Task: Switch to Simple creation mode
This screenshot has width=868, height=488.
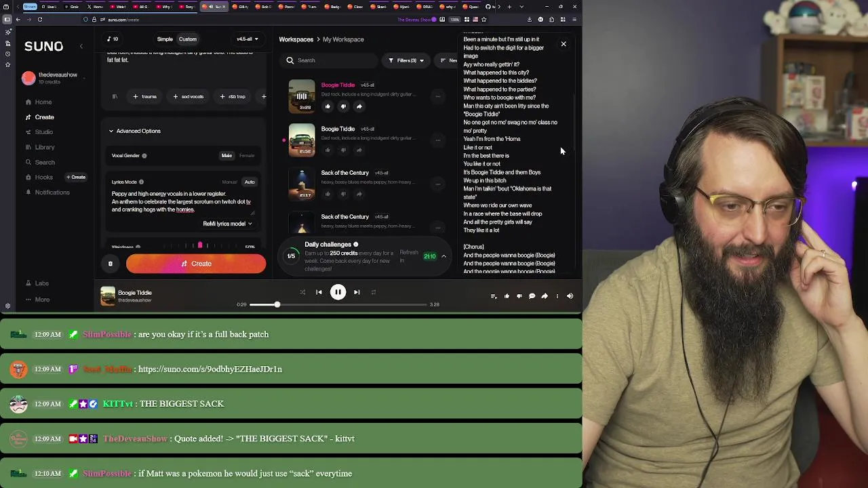Action: click(x=165, y=39)
